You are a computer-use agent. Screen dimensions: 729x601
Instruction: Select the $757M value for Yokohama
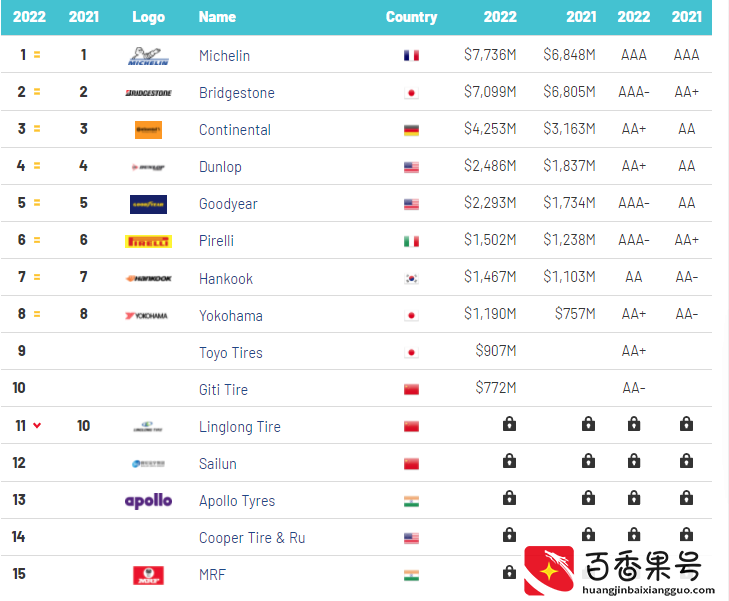pos(575,314)
